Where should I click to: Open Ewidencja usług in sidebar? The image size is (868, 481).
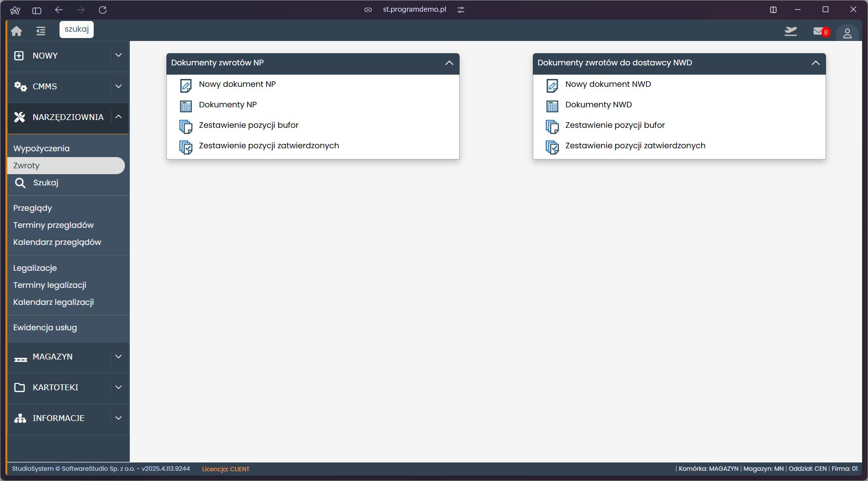point(45,327)
